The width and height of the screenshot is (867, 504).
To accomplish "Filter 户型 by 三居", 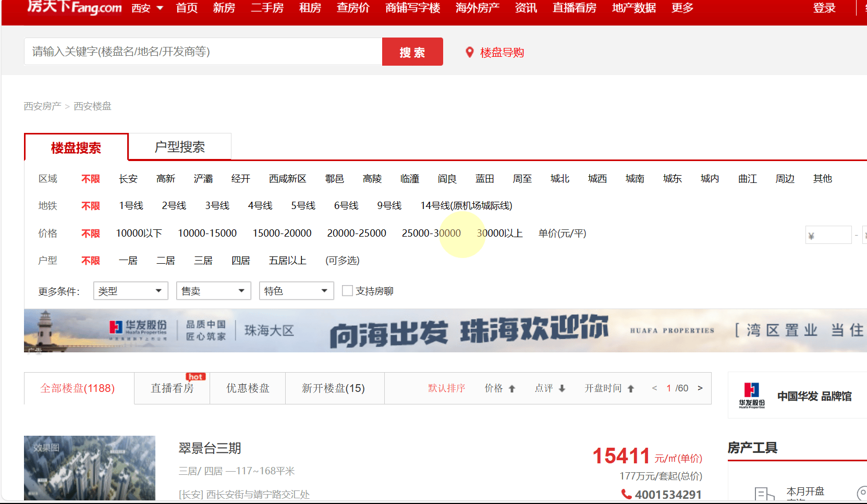I will [x=203, y=261].
